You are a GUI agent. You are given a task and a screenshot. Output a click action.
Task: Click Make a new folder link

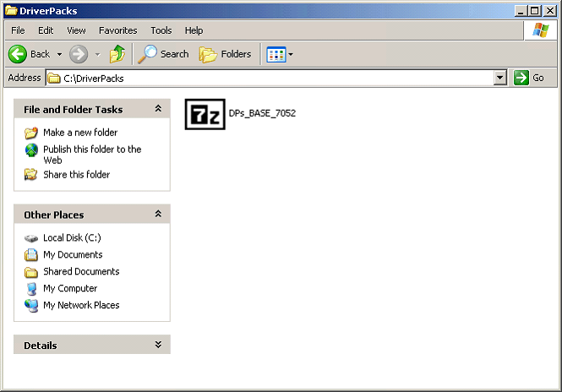pos(80,133)
